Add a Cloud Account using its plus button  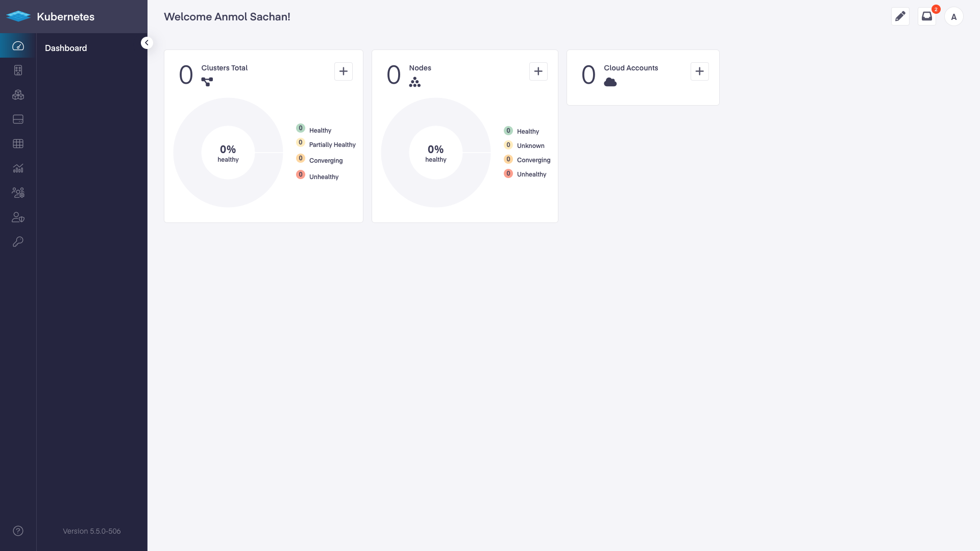(699, 71)
